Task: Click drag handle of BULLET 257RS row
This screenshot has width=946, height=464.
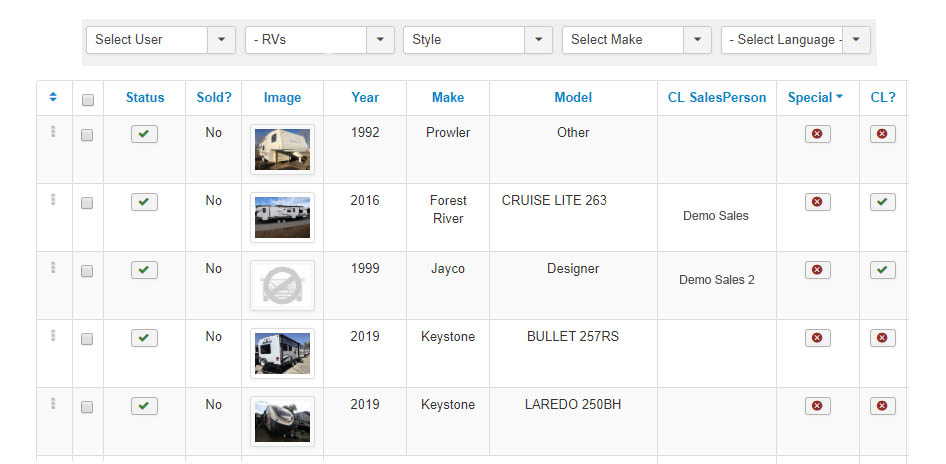Action: 53,335
